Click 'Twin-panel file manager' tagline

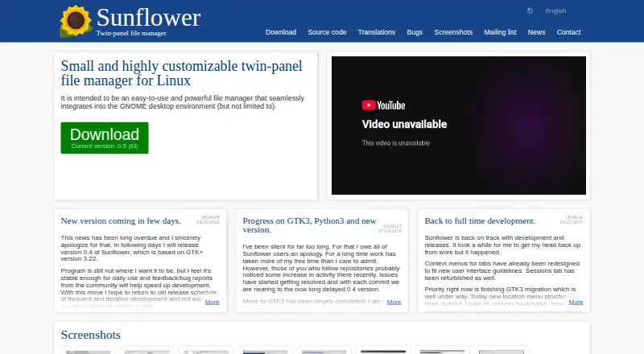click(131, 33)
